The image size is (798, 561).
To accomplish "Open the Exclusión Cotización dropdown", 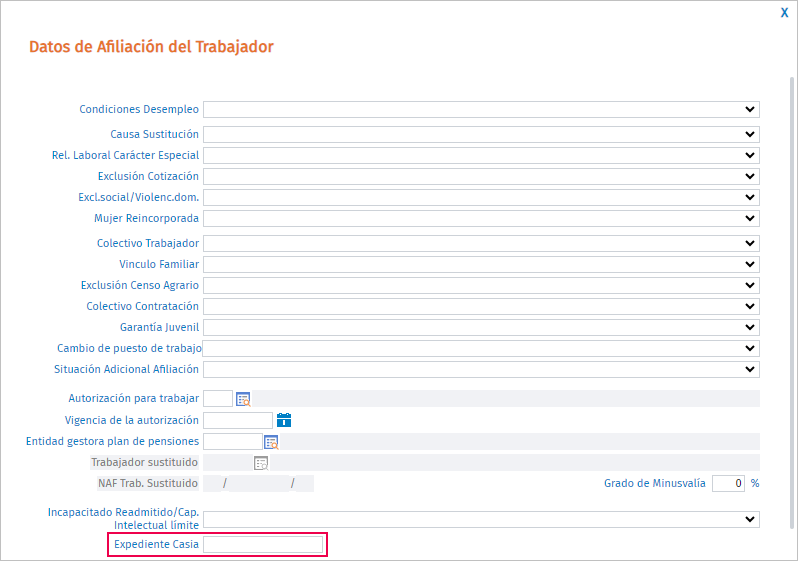I will [481, 176].
